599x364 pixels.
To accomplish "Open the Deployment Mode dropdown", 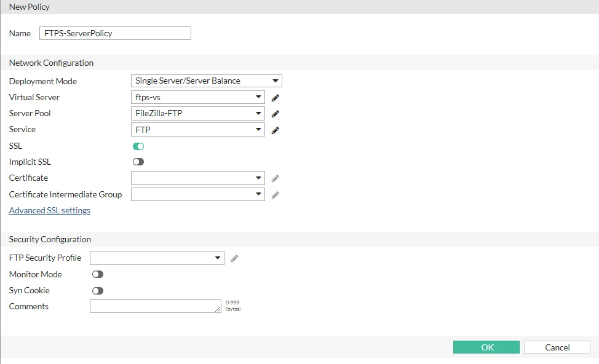I will click(206, 81).
